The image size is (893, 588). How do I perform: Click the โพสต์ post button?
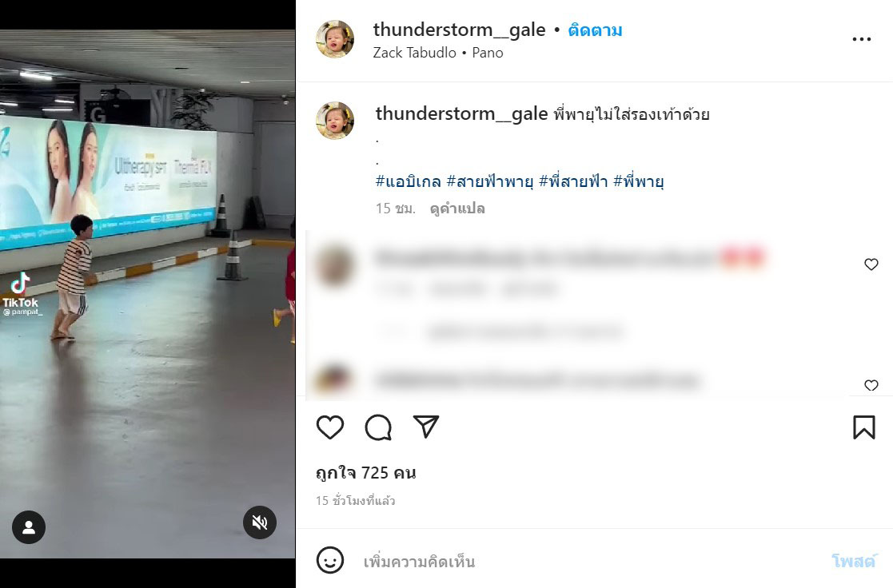[853, 562]
